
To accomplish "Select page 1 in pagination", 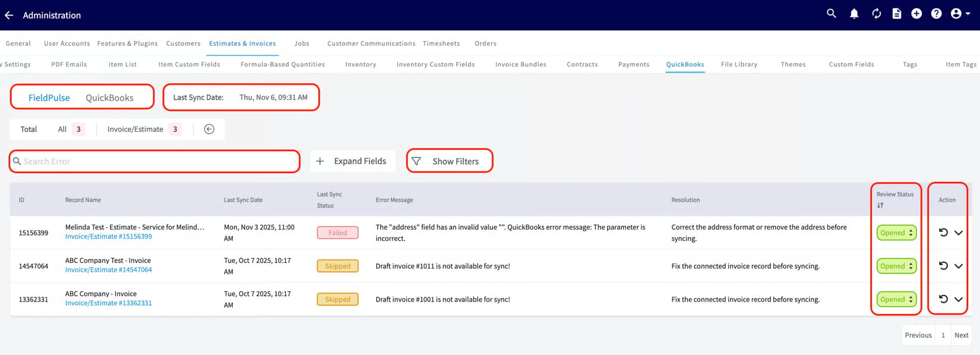I will [x=943, y=335].
